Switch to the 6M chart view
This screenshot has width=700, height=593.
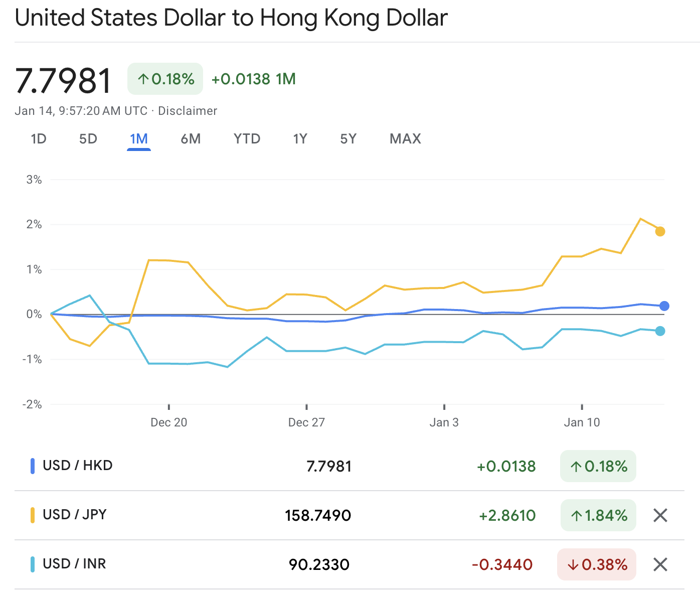pos(191,139)
